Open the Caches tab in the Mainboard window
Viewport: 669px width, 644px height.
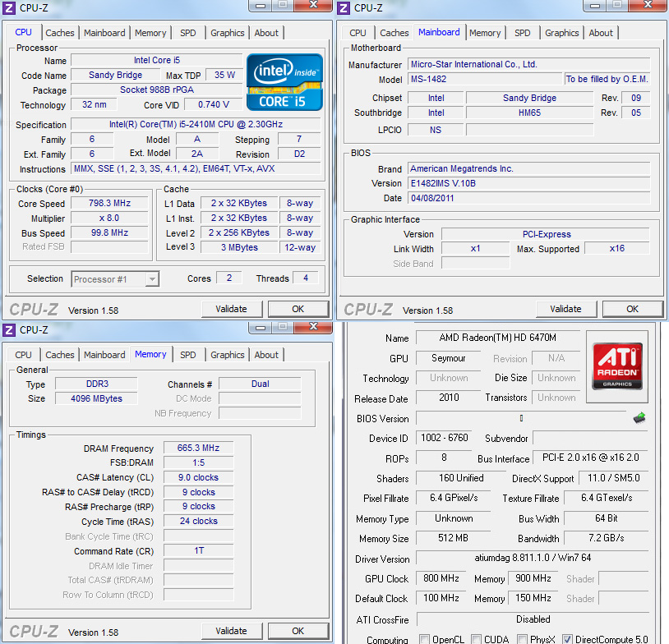click(x=394, y=33)
